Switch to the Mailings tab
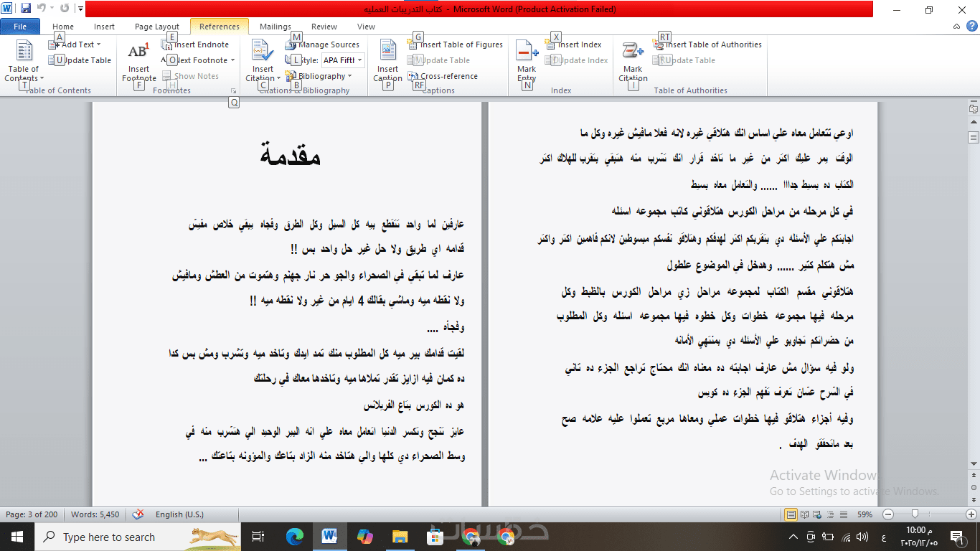980x551 pixels. coord(275,27)
